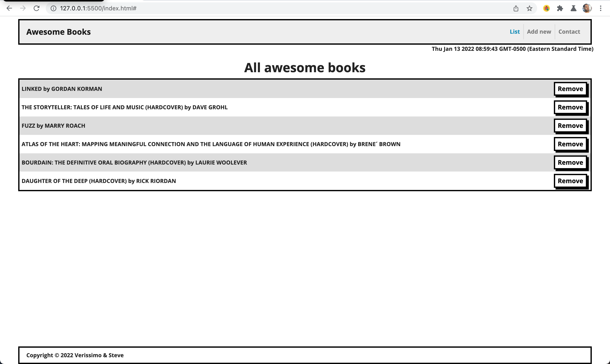Open the Extensions puzzle piece menu
Screen dimensions: 610x364
(560, 8)
